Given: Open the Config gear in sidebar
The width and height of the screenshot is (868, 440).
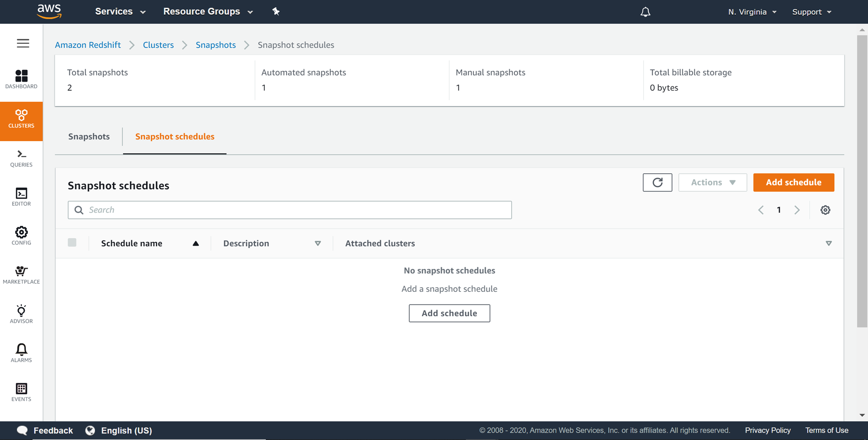Looking at the screenshot, I should click(x=21, y=236).
